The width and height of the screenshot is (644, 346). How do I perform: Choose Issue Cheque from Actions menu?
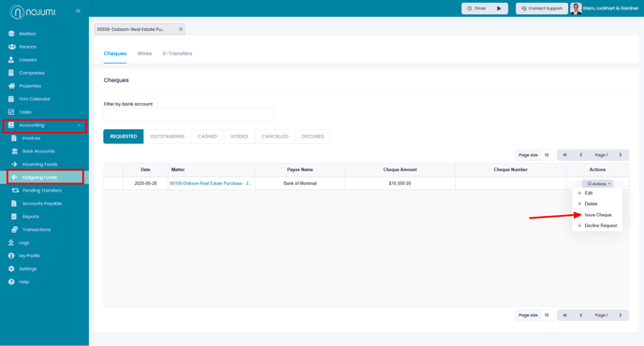point(598,215)
